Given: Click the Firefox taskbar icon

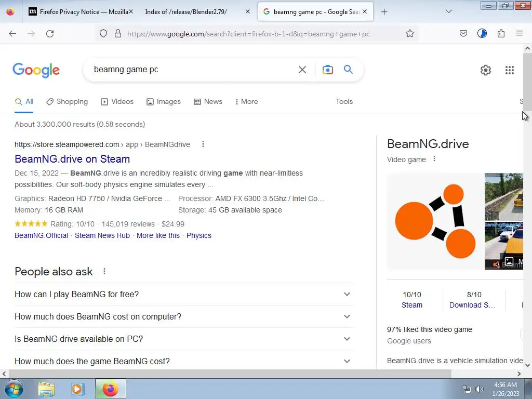Looking at the screenshot, I should click(110, 389).
